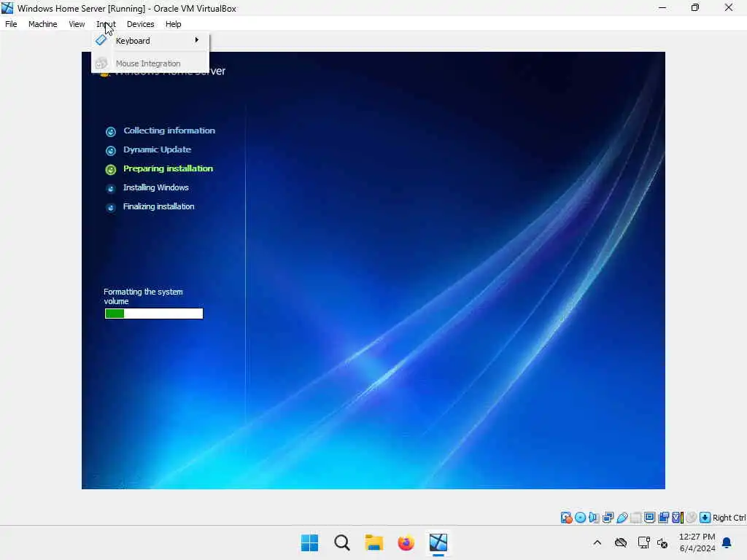Click the Finalizing installation step

[158, 206]
